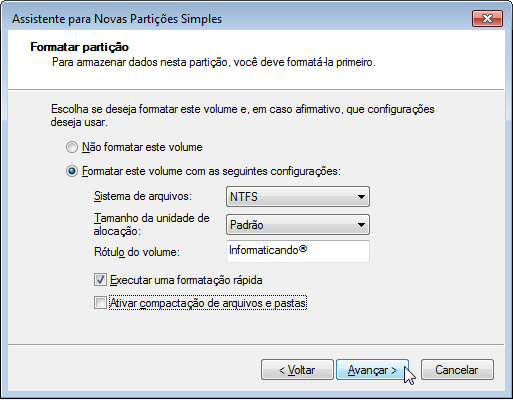Expand the arrow next to NTFS

[361, 197]
